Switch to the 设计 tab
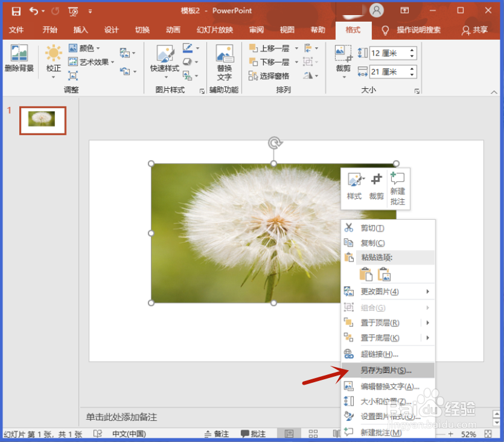The image size is (504, 442). pyautogui.click(x=111, y=30)
